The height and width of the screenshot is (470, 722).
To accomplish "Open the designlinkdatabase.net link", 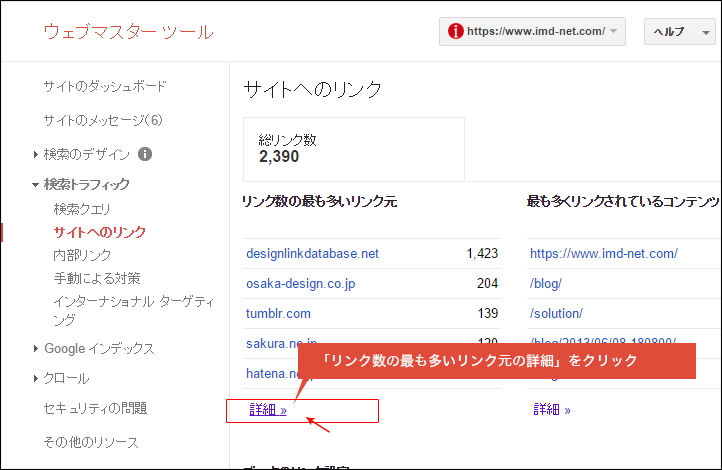I will [x=312, y=254].
